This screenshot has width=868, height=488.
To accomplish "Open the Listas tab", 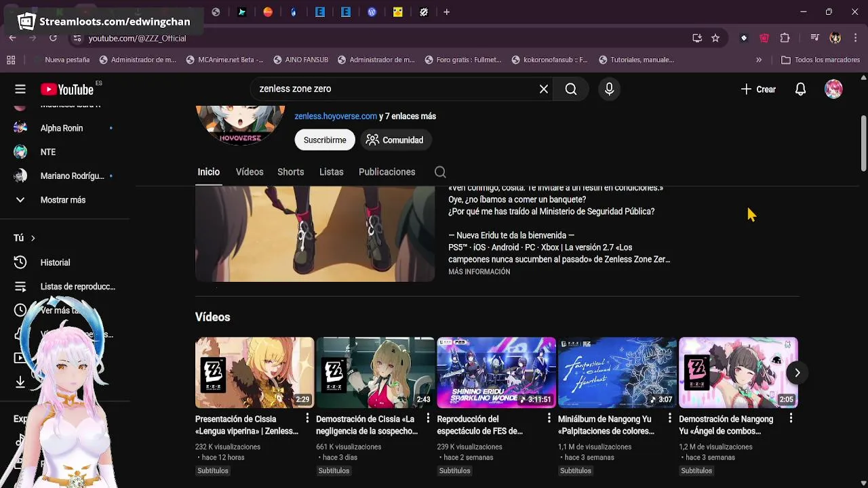I will pos(332,172).
